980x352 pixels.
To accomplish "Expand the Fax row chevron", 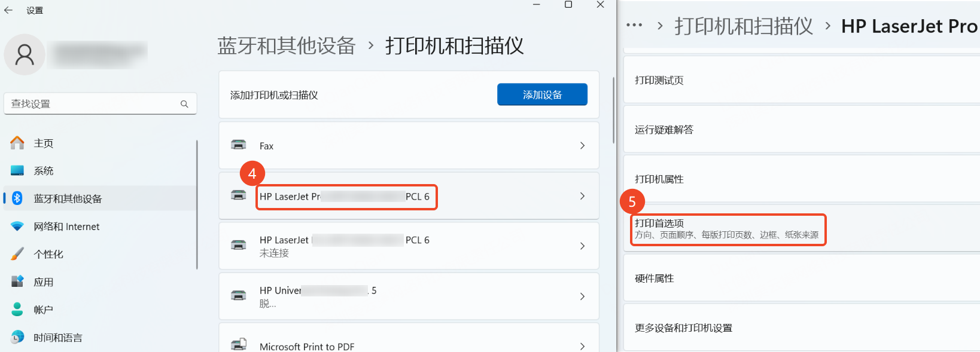I will (582, 145).
